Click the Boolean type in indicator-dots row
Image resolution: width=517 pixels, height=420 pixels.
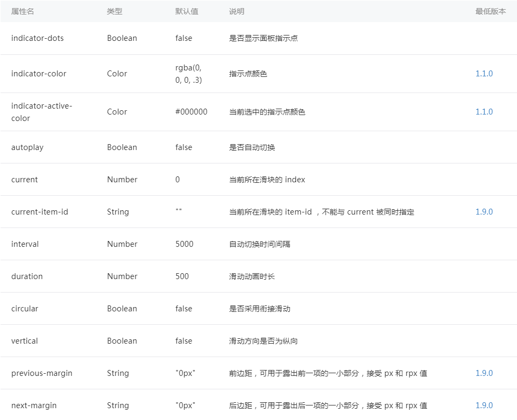[x=122, y=38]
